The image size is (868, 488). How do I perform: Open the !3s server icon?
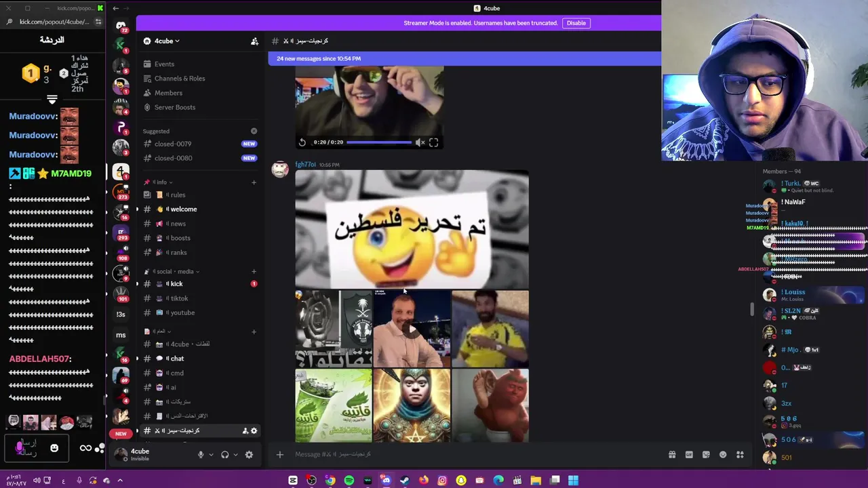121,314
